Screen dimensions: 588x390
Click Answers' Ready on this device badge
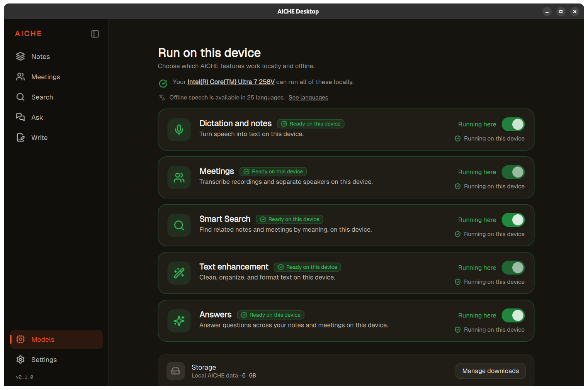point(270,315)
